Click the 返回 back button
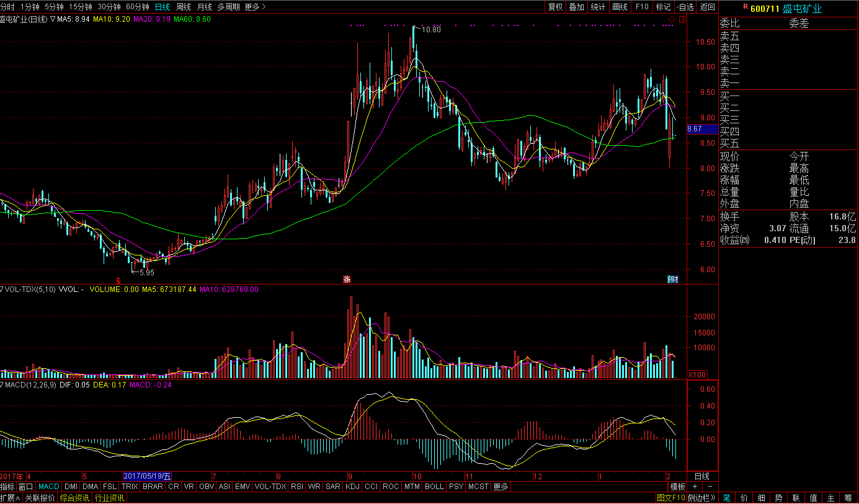 [x=708, y=7]
